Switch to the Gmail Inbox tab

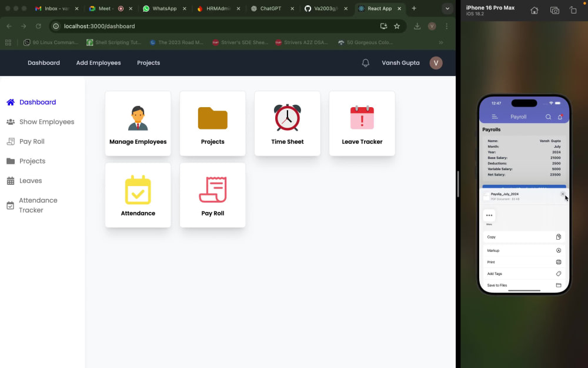coord(56,8)
